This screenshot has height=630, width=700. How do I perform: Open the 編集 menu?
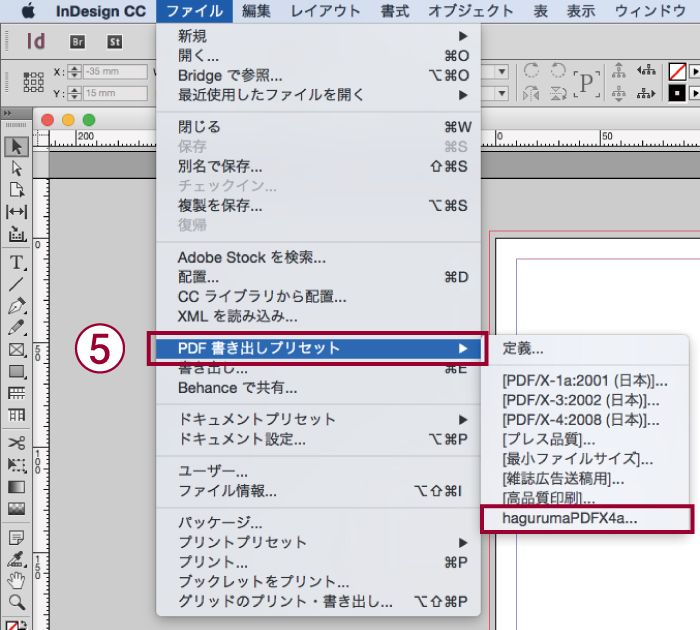tap(256, 11)
